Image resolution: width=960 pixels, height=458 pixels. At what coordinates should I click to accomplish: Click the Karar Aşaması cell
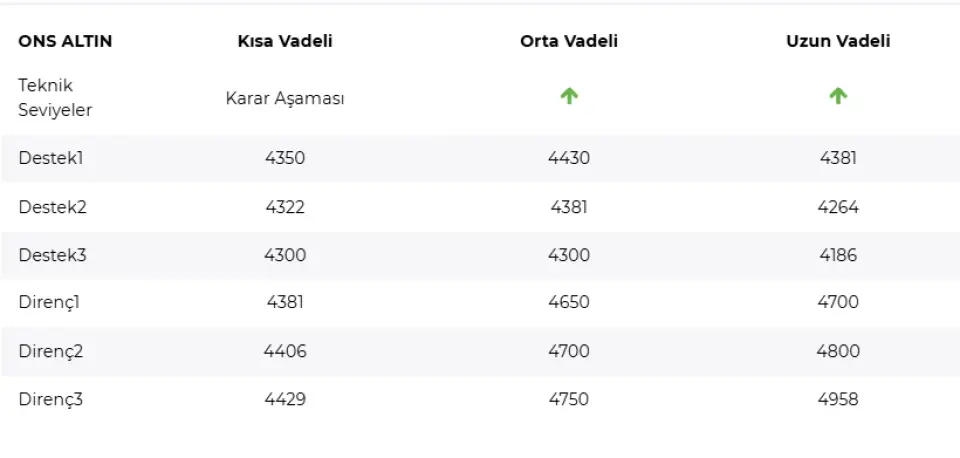[x=285, y=99]
